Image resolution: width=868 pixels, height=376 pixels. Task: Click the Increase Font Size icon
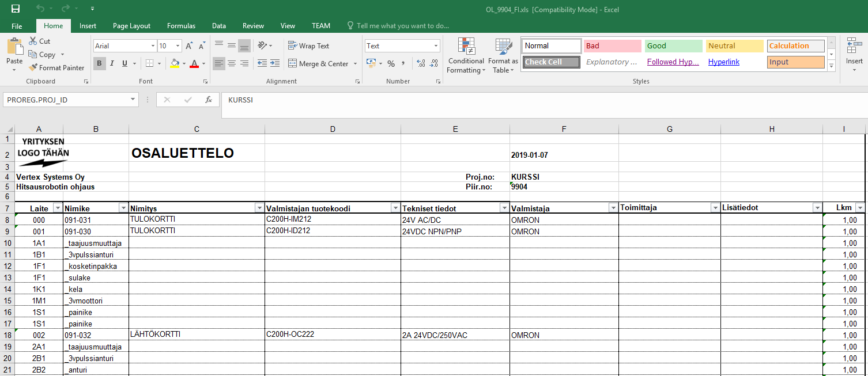point(189,46)
